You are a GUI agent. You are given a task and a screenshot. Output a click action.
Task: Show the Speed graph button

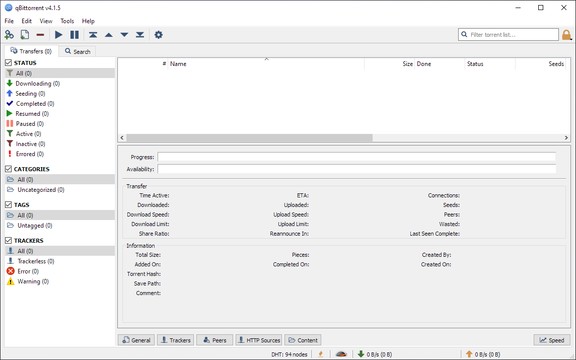pyautogui.click(x=552, y=340)
